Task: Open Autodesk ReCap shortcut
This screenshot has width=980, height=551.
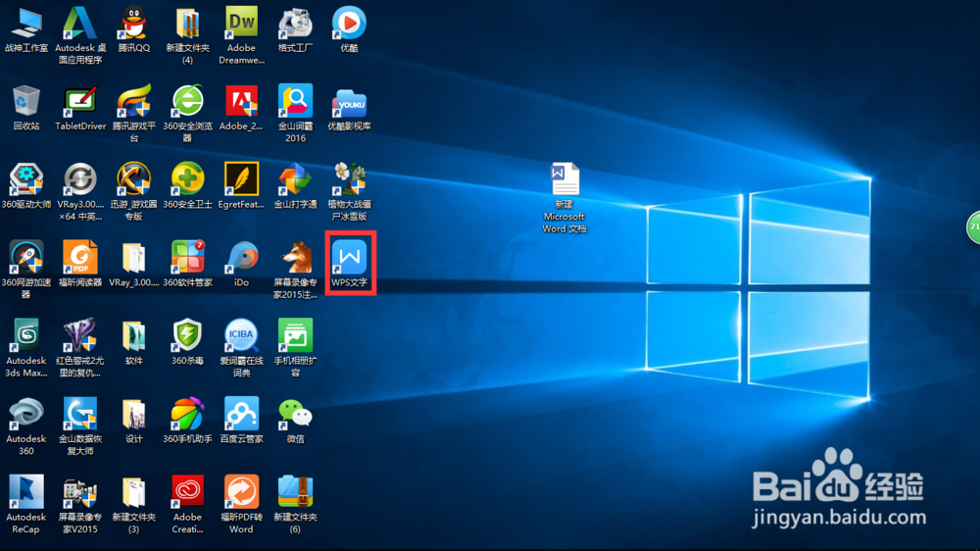Action: [x=26, y=493]
